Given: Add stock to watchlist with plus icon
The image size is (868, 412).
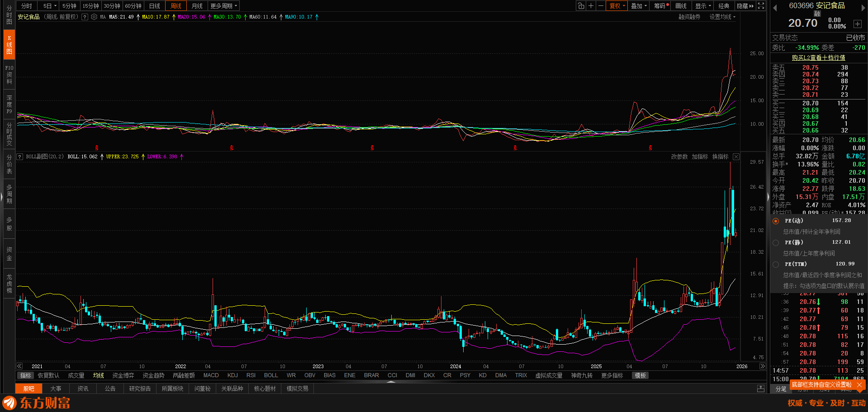Looking at the screenshot, I should pos(857,24).
